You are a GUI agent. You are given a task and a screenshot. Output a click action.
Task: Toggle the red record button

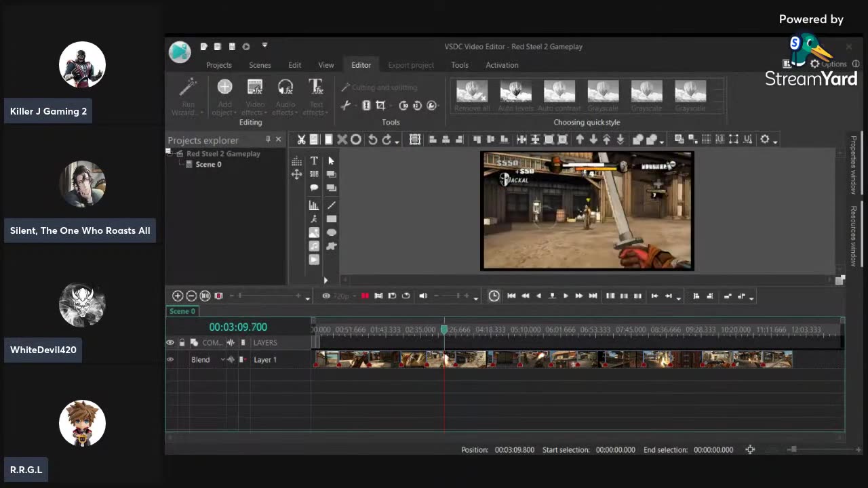click(365, 296)
